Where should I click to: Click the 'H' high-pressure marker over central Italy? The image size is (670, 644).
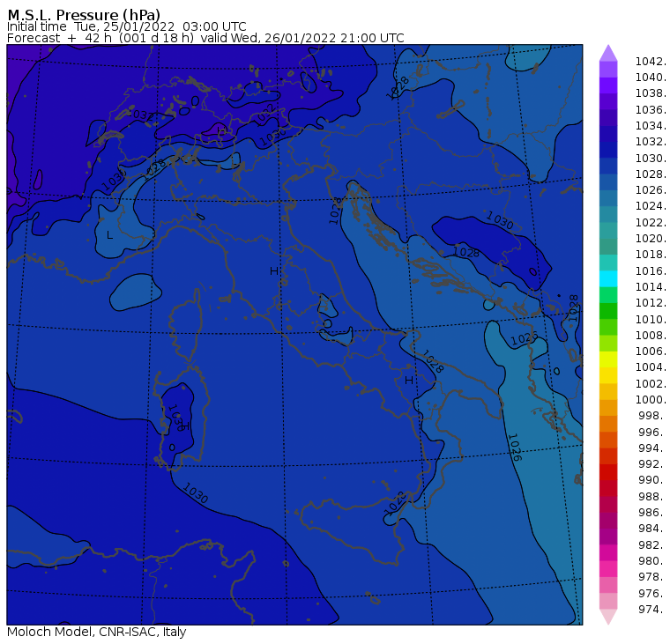(x=274, y=271)
